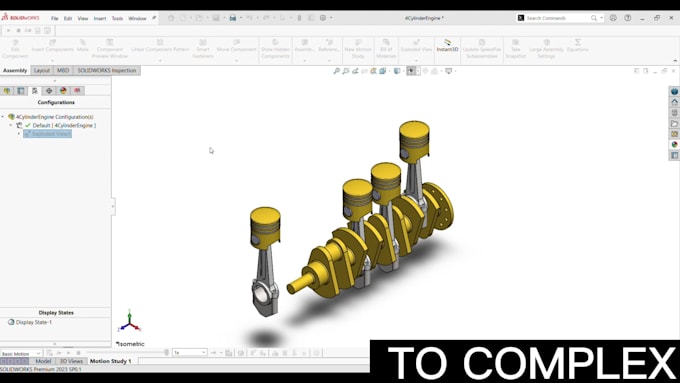This screenshot has width=680, height=383.
Task: Switch to the Model tab at bottom
Action: [43, 361]
